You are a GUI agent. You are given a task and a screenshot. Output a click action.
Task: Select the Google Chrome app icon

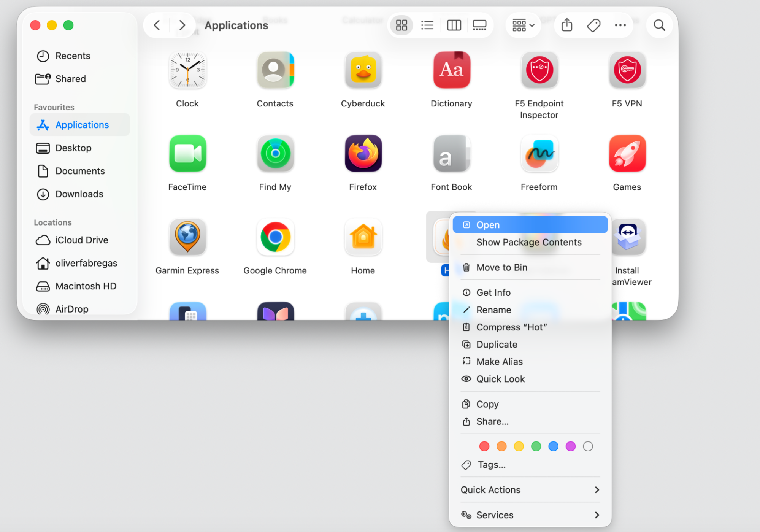point(275,237)
